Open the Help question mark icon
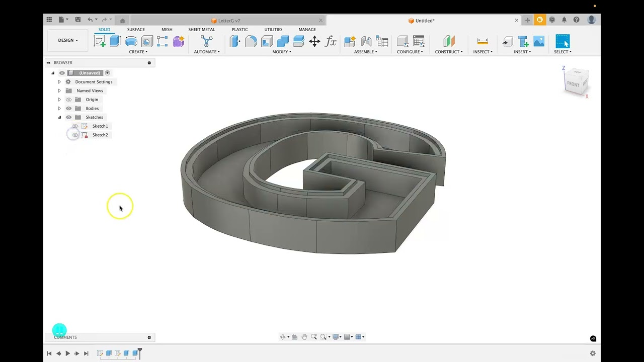The image size is (644, 362). pos(577,20)
